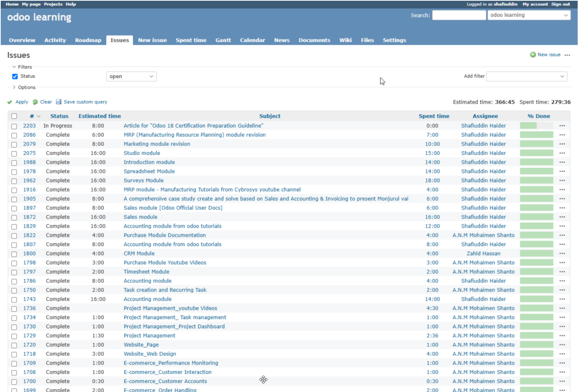
Task: Open the actions ellipsis next to New issue
Action: pos(567,55)
